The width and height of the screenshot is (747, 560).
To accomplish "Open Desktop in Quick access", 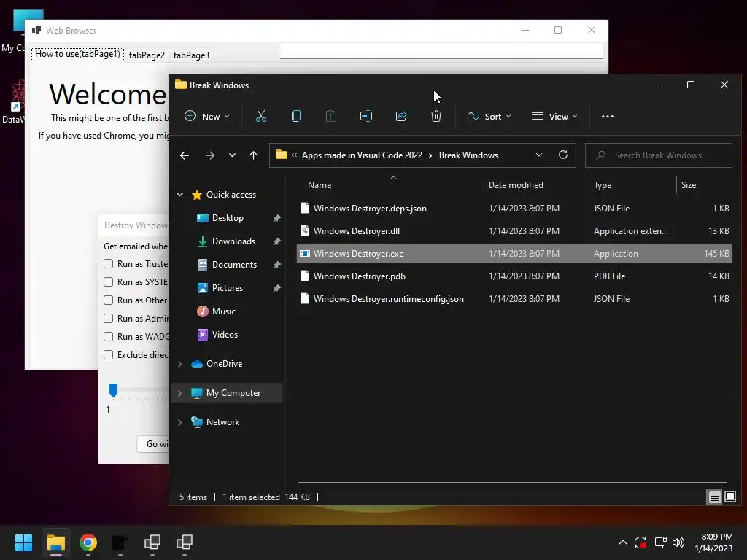I will 228,217.
